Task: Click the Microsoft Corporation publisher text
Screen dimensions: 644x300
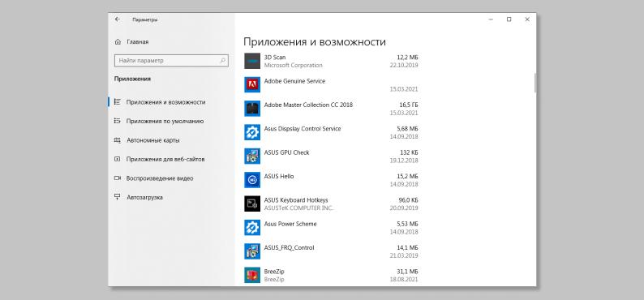Action: [294, 65]
